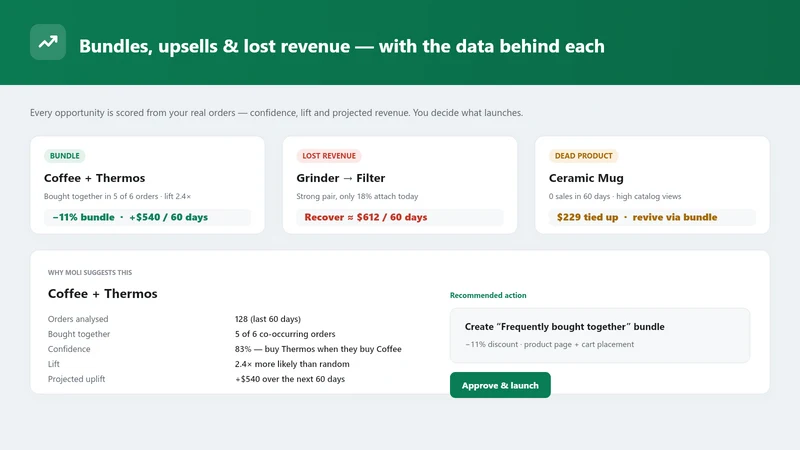Click the Orders analysed row label
The width and height of the screenshot is (800, 450).
tap(78, 319)
